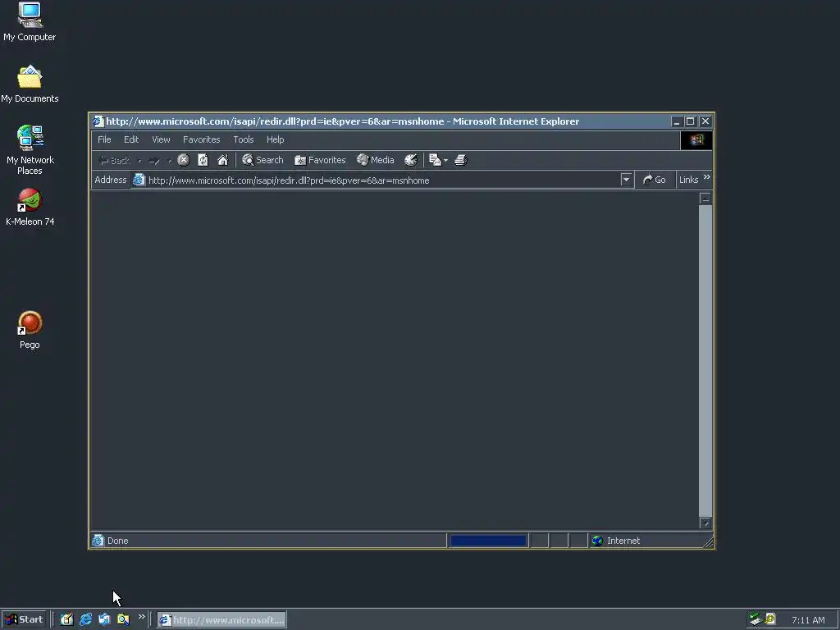Click the Print toolbar icon

461,160
